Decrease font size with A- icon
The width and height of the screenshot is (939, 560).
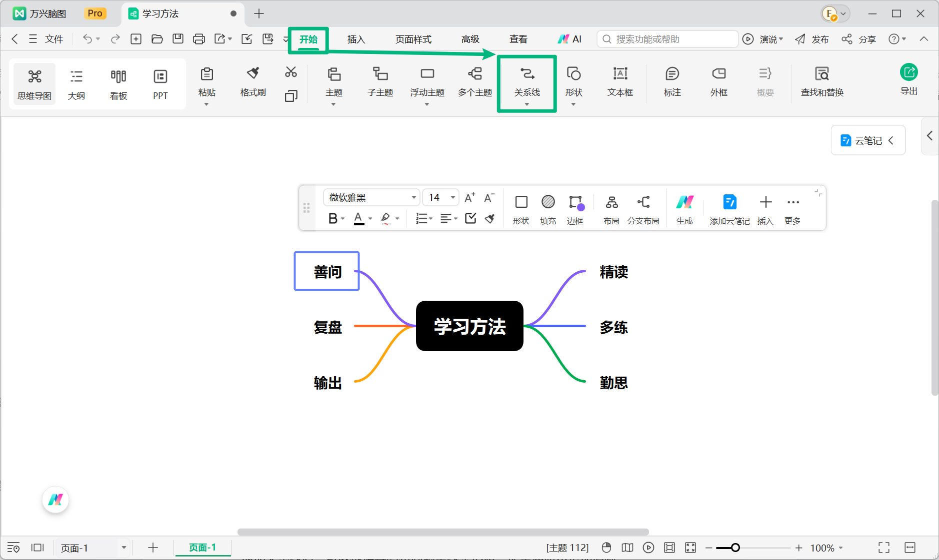(489, 197)
